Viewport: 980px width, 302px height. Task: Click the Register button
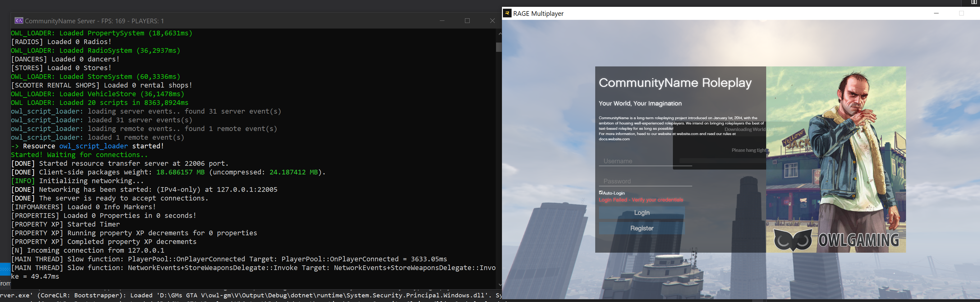pos(642,228)
